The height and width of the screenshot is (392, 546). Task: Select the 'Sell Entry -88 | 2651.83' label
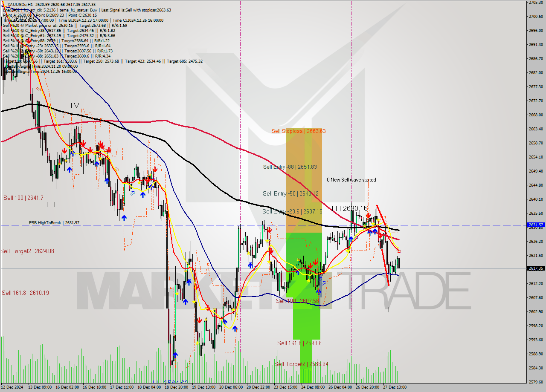pos(290,167)
